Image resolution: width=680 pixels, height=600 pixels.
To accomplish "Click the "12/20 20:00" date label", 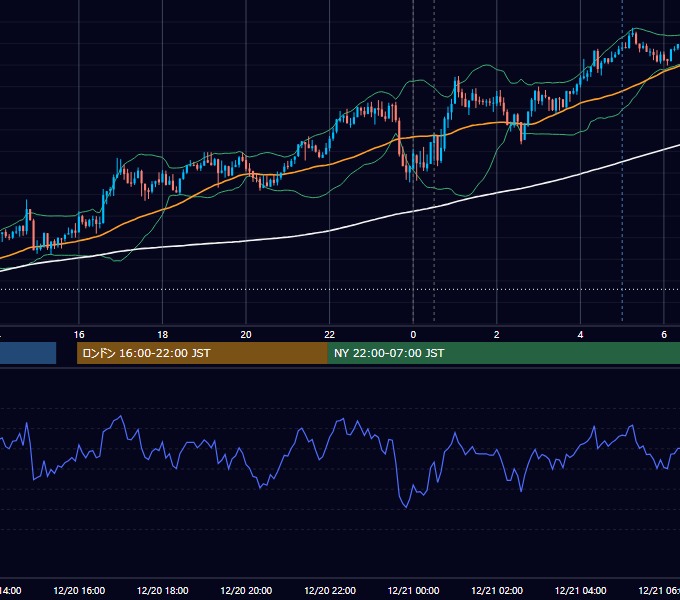I will click(x=246, y=590).
